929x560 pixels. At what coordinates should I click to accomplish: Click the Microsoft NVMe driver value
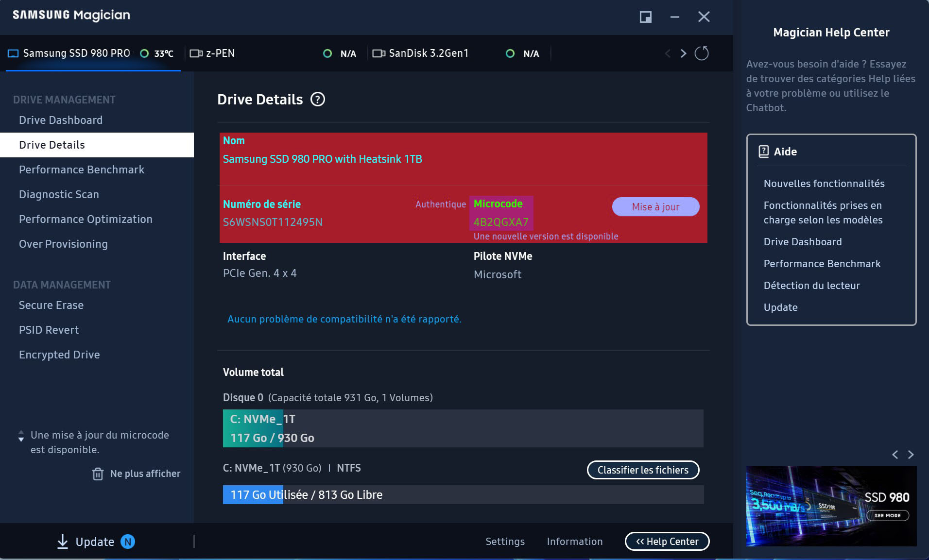(x=498, y=274)
